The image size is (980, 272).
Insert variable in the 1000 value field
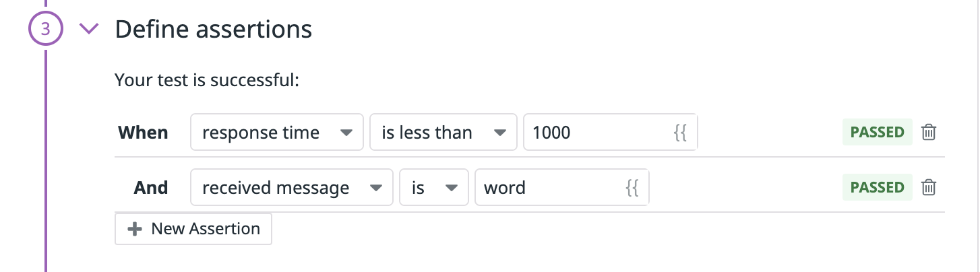680,133
